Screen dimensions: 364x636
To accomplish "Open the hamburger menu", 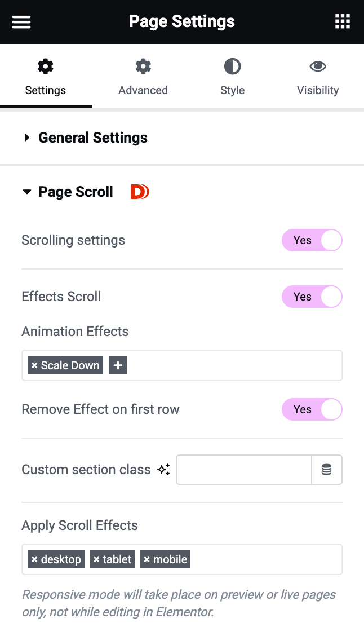I will 21,21.
